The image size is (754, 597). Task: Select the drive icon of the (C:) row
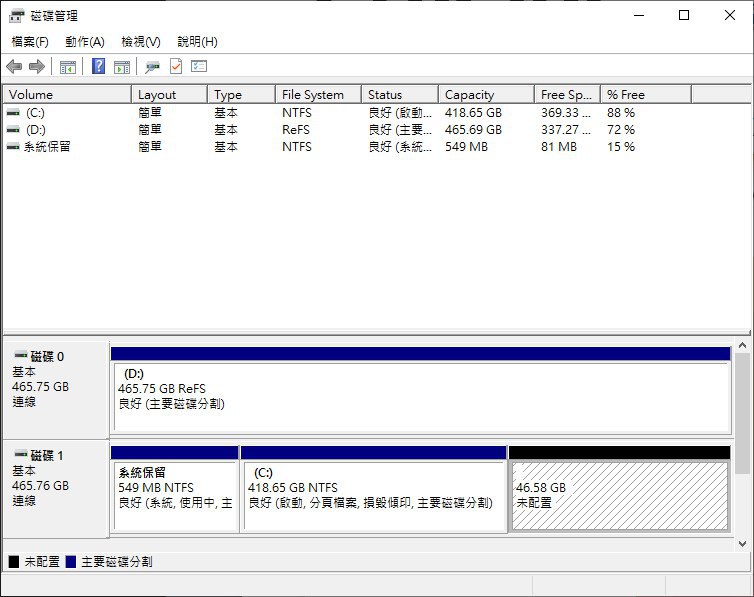click(x=13, y=113)
